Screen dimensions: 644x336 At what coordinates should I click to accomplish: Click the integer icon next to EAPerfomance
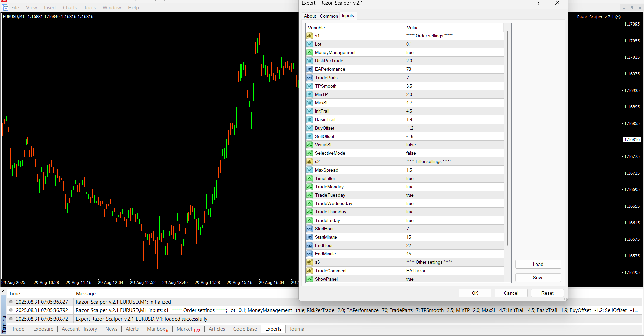[x=309, y=69]
